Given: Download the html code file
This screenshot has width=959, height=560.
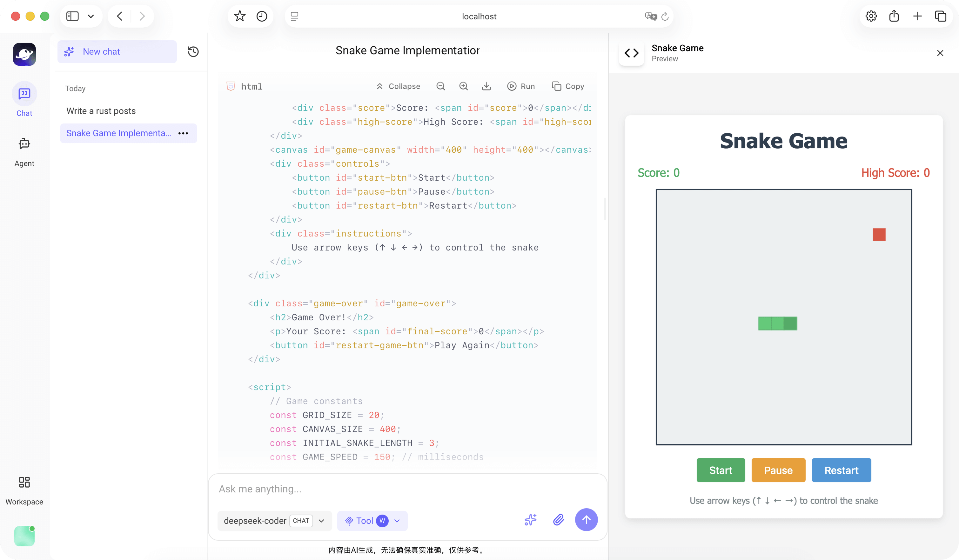Looking at the screenshot, I should (x=486, y=86).
